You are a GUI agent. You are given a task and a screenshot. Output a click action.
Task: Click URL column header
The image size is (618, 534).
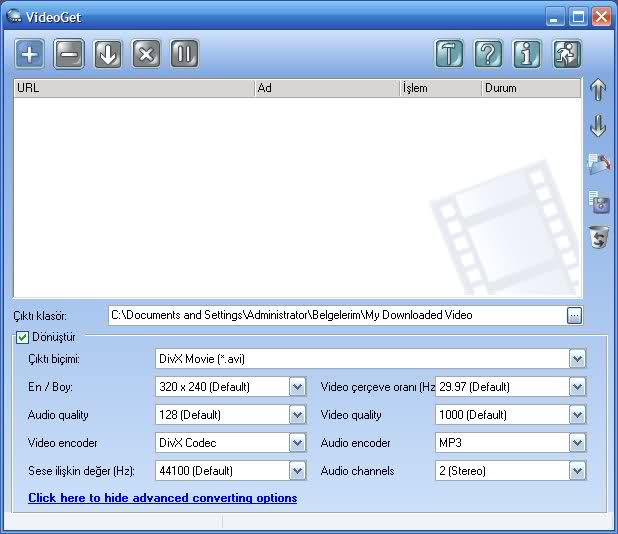coord(134,88)
